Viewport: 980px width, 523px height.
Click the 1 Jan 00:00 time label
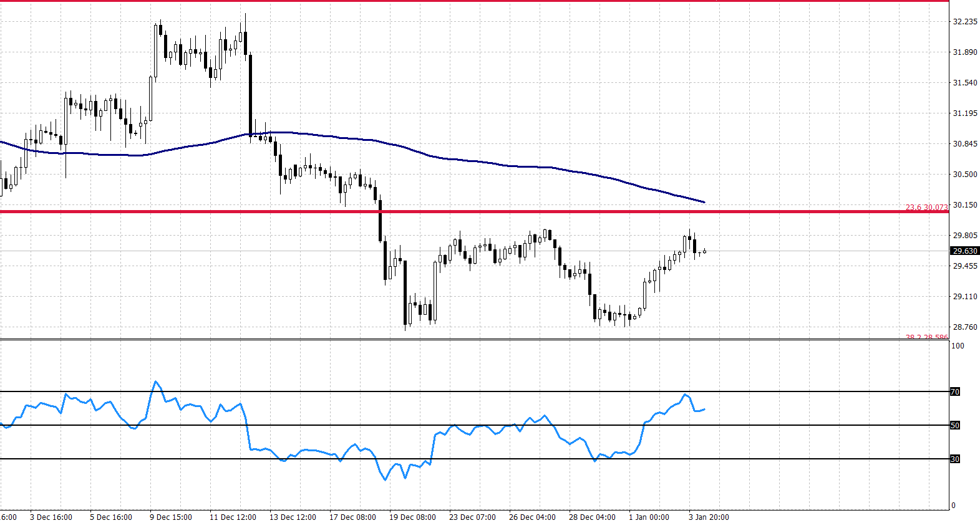point(649,517)
